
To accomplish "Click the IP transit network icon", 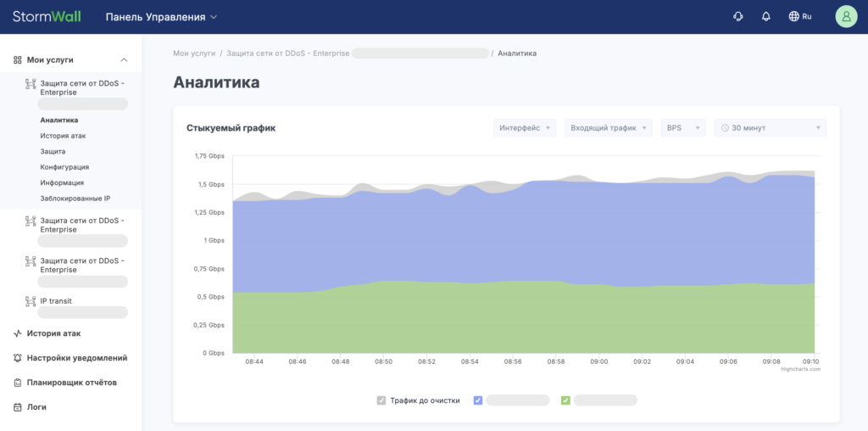I will click(29, 301).
